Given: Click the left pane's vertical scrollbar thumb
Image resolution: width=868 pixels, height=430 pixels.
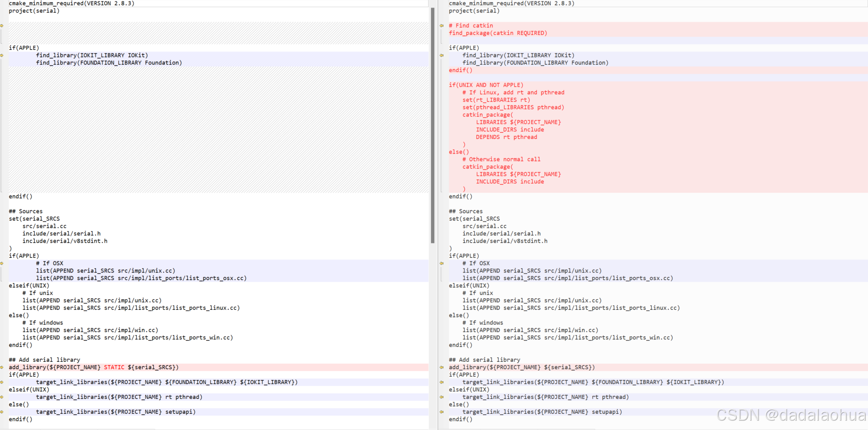Looking at the screenshot, I should 432,125.
